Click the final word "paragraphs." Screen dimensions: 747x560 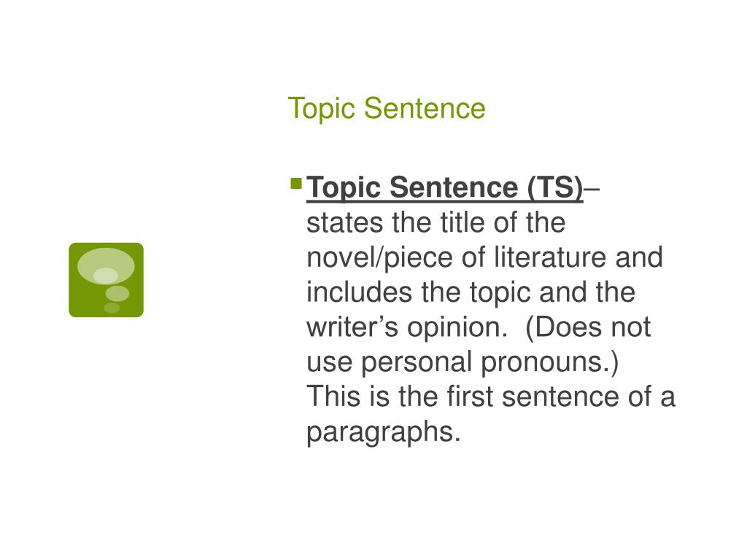click(384, 433)
